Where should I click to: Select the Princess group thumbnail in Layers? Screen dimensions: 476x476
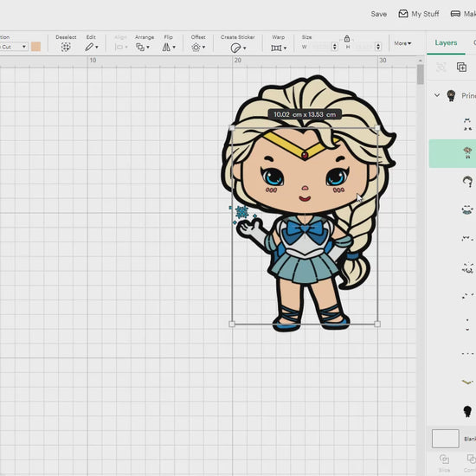point(451,95)
